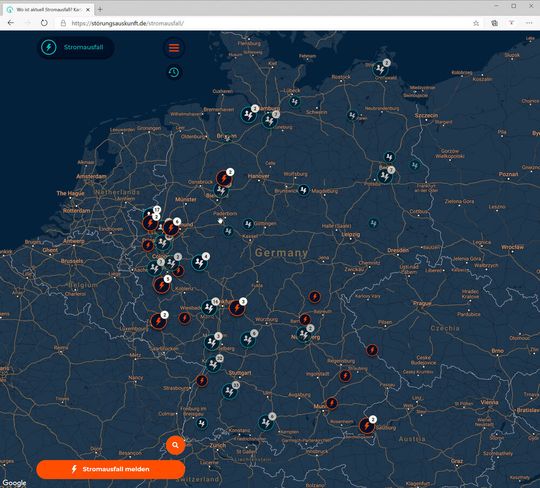Open the red cluster marked 3 near Aschaffenburg

point(237,307)
